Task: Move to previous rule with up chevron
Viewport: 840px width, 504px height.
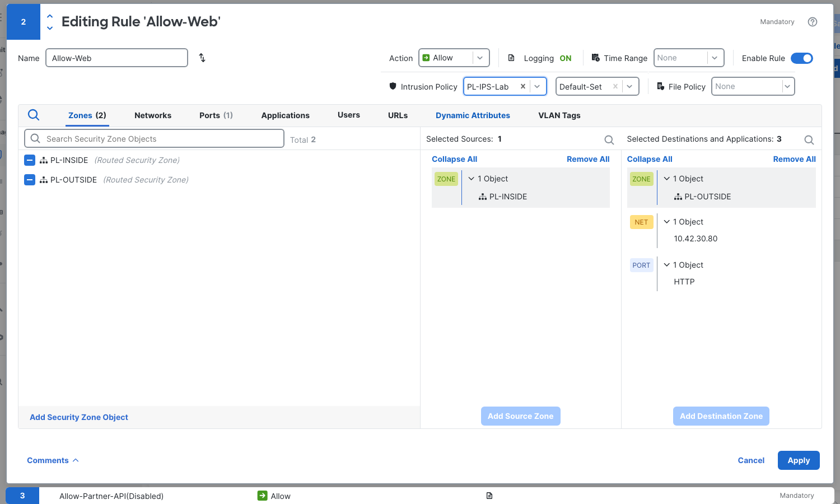Action: tap(50, 16)
